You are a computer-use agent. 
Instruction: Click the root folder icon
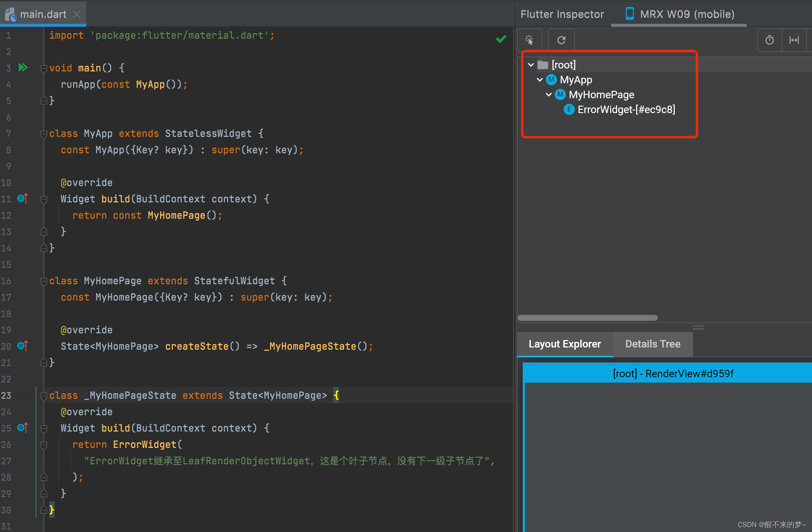click(543, 65)
